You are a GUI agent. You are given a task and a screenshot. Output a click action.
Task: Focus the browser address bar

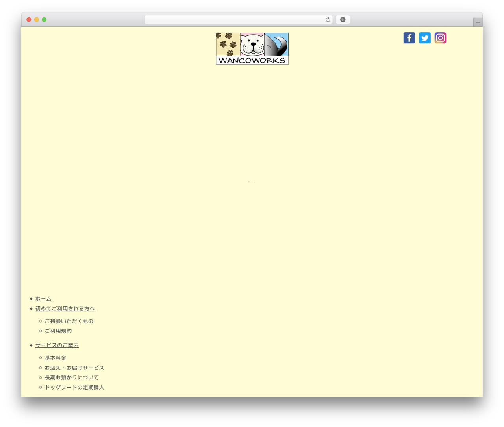(x=238, y=20)
